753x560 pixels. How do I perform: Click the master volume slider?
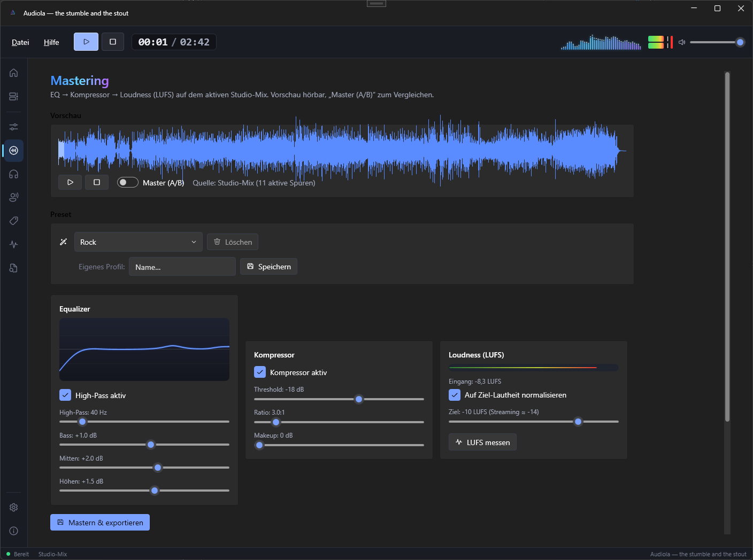717,42
